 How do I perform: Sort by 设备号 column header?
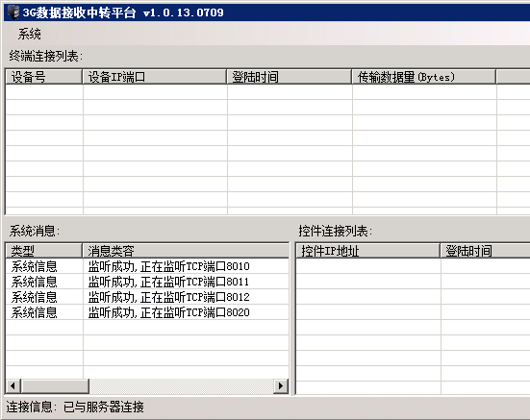[x=44, y=77]
